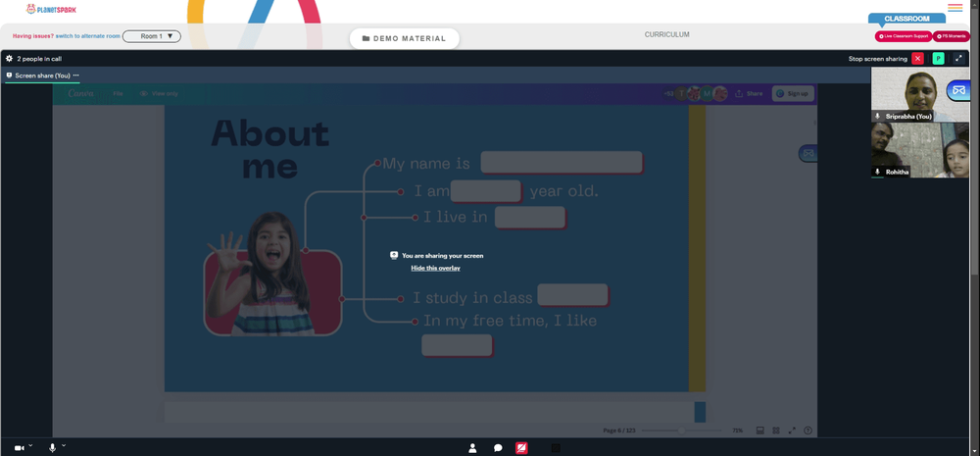Open the Room 1 dropdown
Image resolution: width=980 pixels, height=456 pixels.
tap(152, 36)
